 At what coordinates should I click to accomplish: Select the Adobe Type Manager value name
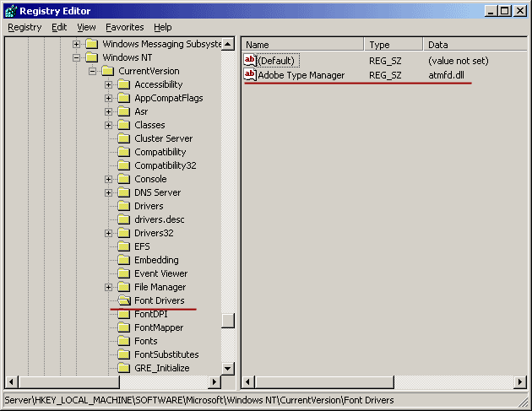point(301,75)
